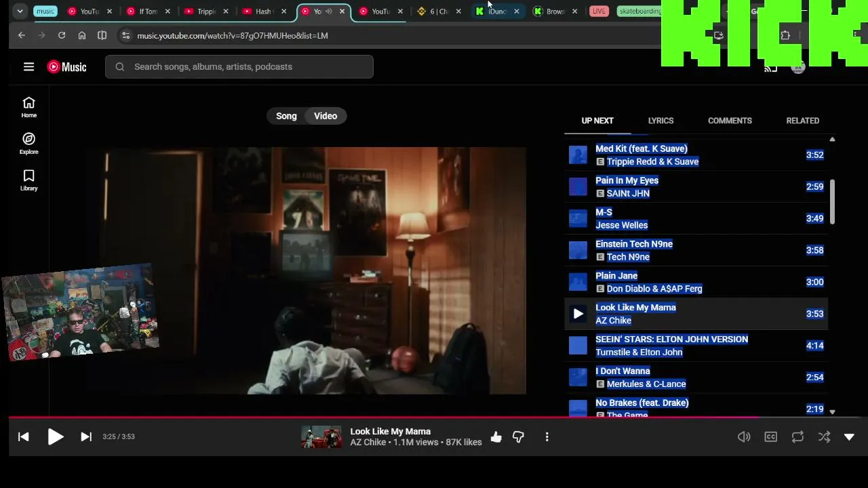This screenshot has width=868, height=488.
Task: Toggle repeat mode
Action: 797,437
